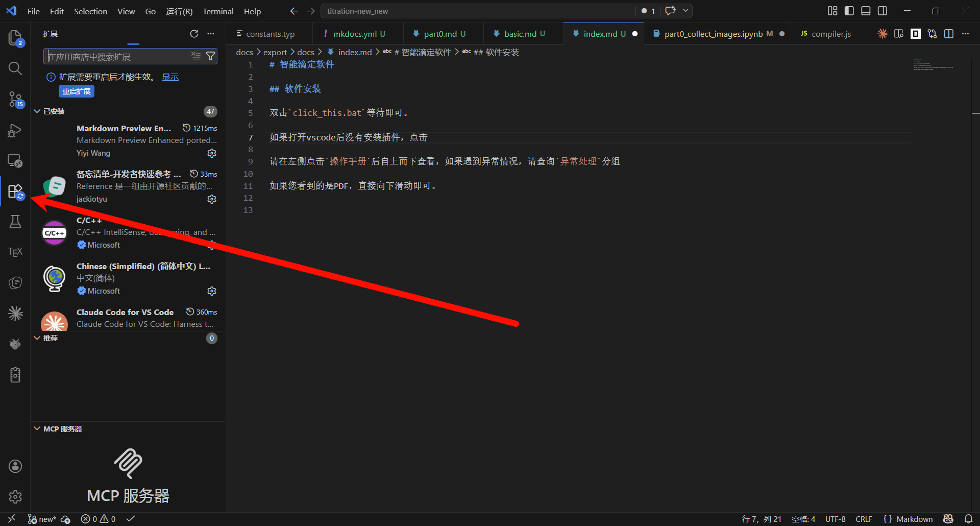980x526 pixels.
Task: Open markdown preview to the side
Action: click(899, 34)
